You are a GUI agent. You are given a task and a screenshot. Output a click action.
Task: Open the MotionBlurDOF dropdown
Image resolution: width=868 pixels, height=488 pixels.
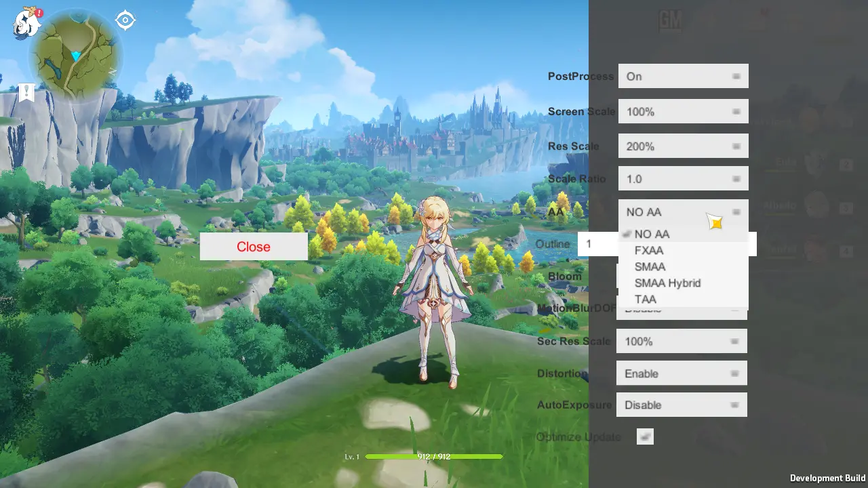[x=682, y=313]
